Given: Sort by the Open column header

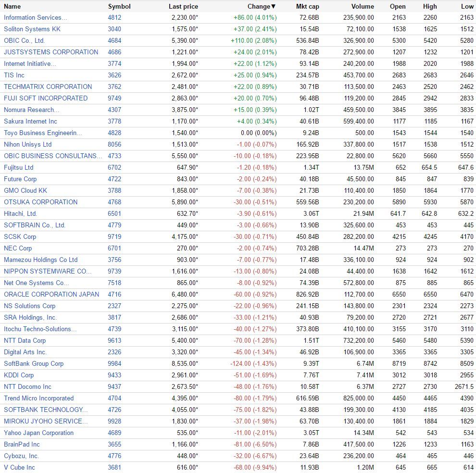Looking at the screenshot, I should tap(398, 6).
